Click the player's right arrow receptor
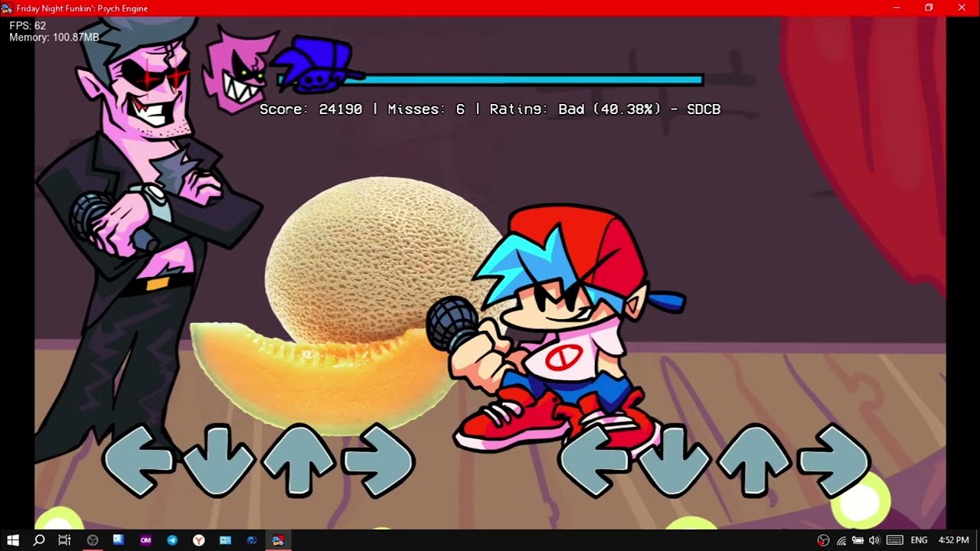This screenshot has width=980, height=551. pyautogui.click(x=834, y=461)
